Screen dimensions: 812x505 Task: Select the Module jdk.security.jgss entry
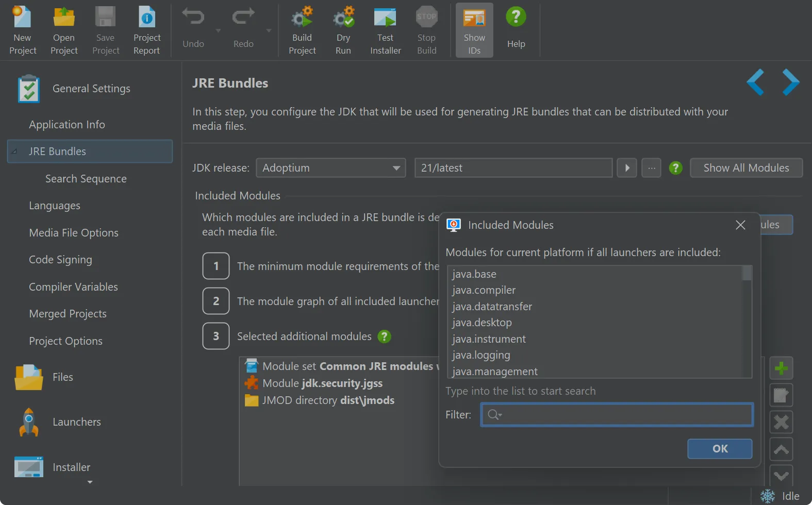pyautogui.click(x=322, y=383)
